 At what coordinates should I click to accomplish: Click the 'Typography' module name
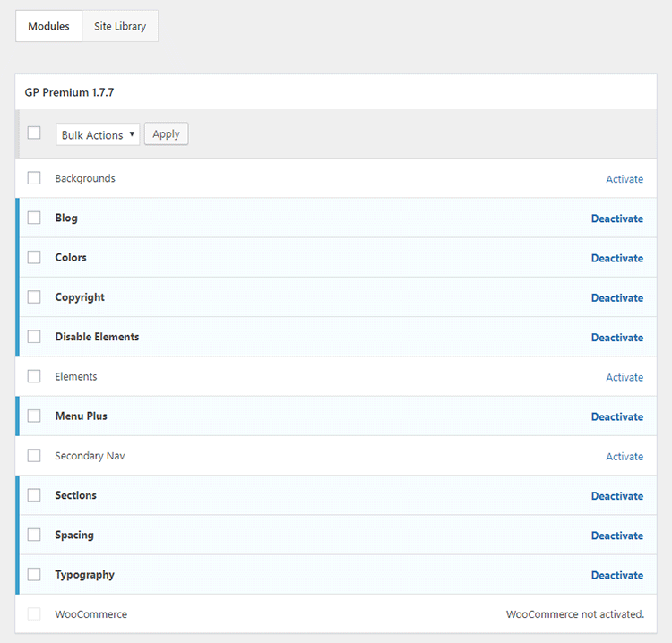84,575
